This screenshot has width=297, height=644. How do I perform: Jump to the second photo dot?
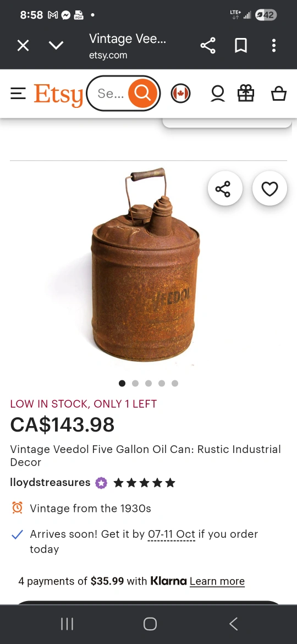(135, 383)
